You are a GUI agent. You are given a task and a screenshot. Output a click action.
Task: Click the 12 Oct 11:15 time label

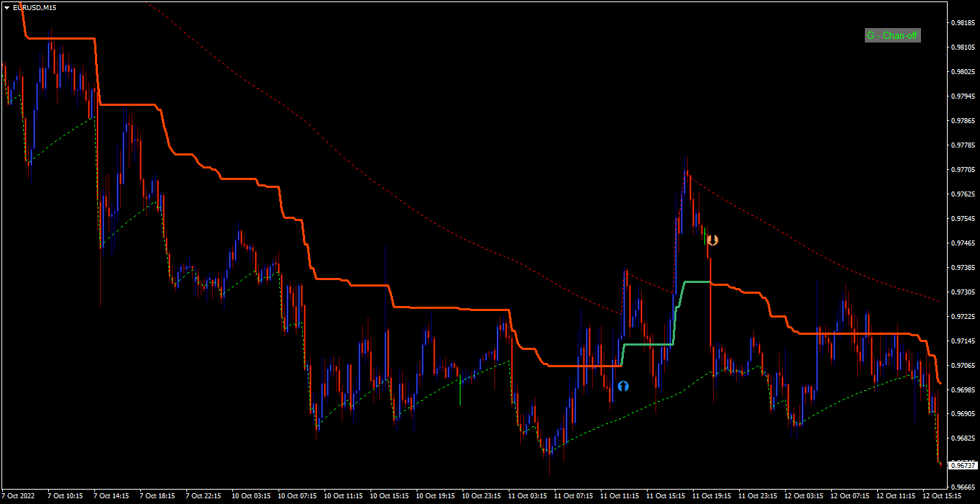[x=896, y=496]
